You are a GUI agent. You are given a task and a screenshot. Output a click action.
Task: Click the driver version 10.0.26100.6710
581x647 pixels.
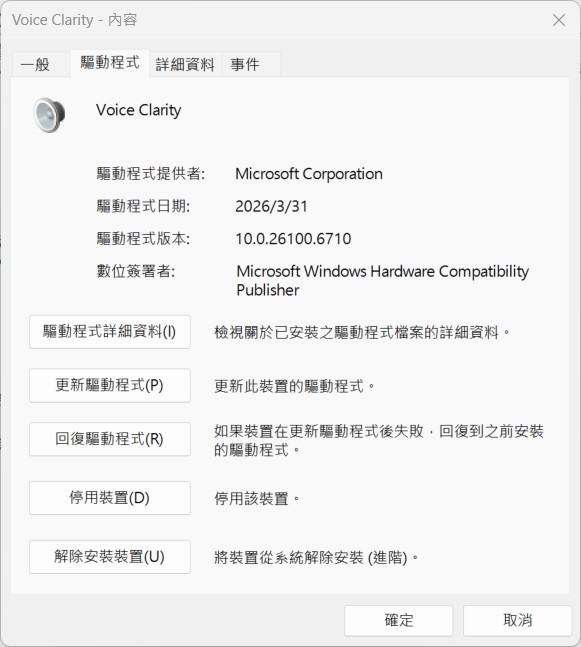293,239
